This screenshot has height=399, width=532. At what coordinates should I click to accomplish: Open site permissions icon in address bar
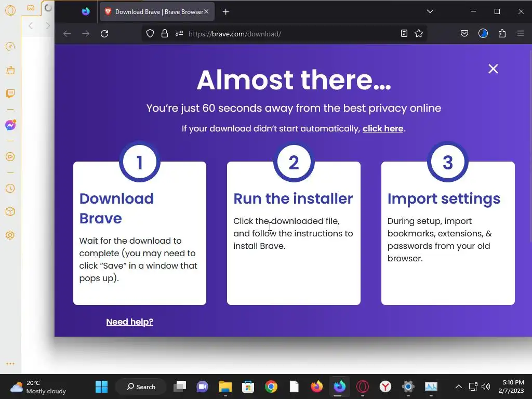179,34
